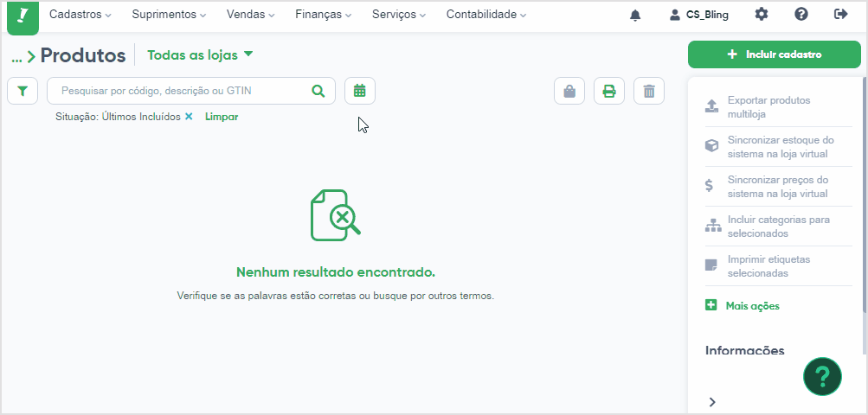Click the Situação: Últimos Incluídos filter label
Screen dimensions: 868x415
tap(118, 117)
